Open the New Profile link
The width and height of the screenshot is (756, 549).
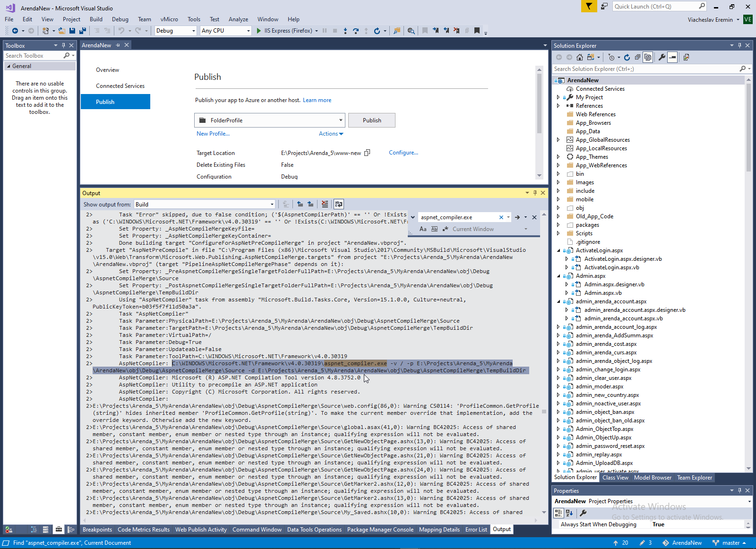click(213, 134)
